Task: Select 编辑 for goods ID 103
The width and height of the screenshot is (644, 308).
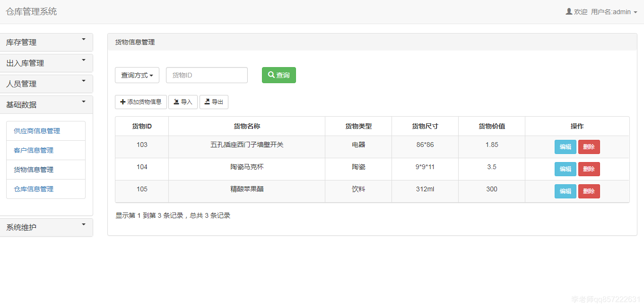Action: 566,146
